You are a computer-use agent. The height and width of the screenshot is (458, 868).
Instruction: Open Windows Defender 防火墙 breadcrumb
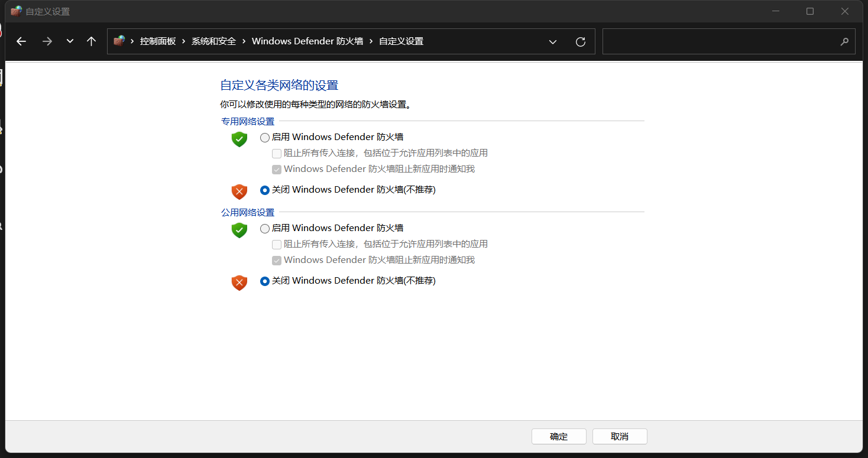click(x=307, y=41)
